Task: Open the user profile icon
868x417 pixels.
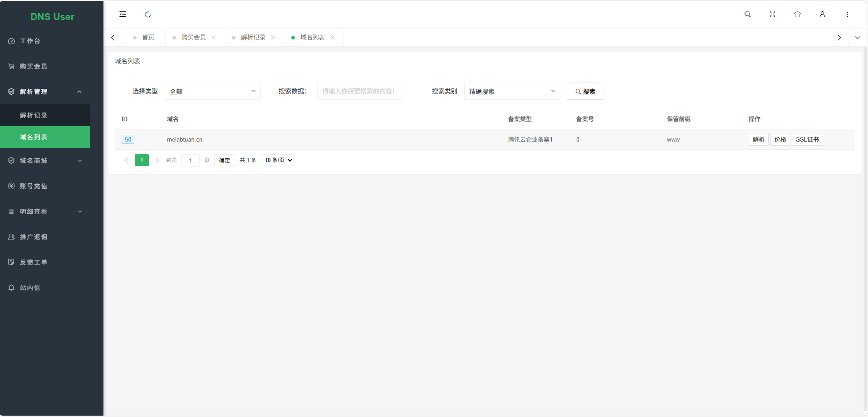Action: (822, 14)
